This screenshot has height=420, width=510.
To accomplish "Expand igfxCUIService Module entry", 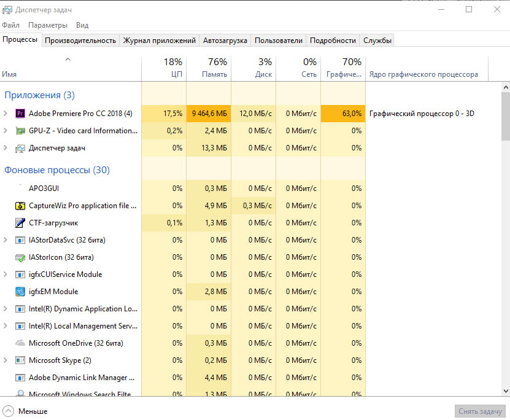I will [5, 274].
